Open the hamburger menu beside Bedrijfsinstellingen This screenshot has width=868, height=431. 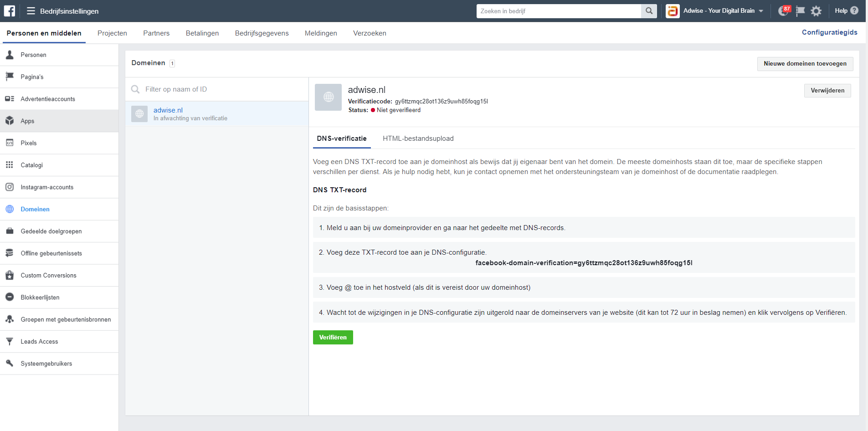(x=30, y=10)
